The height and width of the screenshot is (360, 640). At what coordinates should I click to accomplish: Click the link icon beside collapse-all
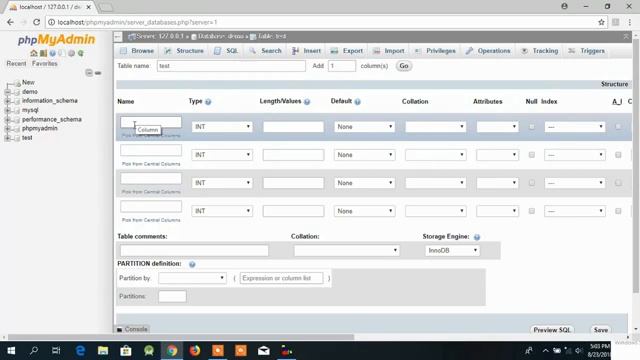pyautogui.click(x=98, y=73)
